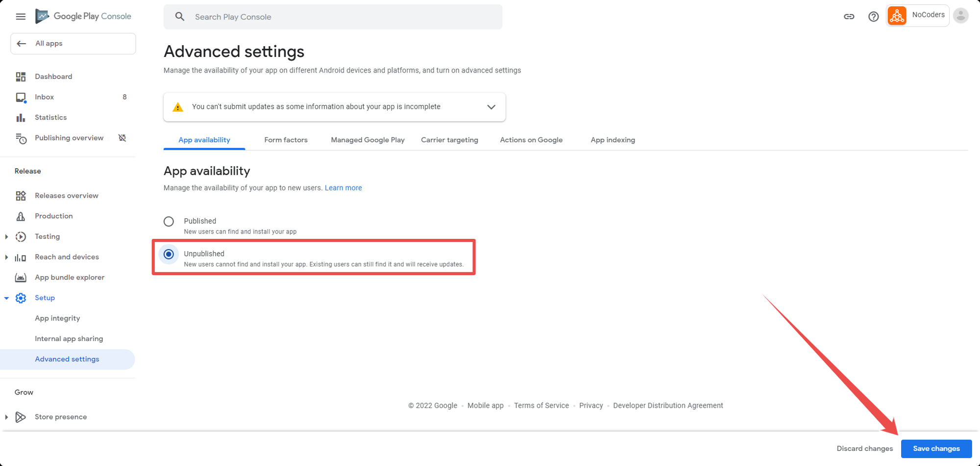
Task: Open the Mobile app footer link
Action: pos(486,406)
